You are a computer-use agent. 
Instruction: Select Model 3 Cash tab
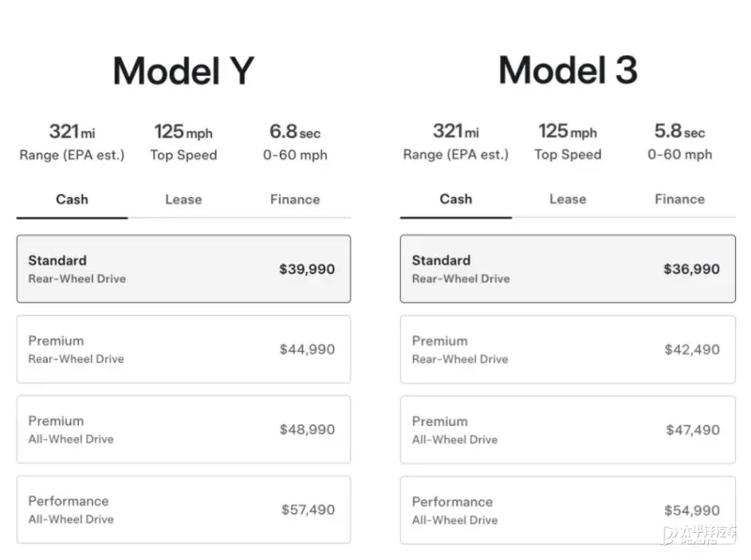coord(456,199)
